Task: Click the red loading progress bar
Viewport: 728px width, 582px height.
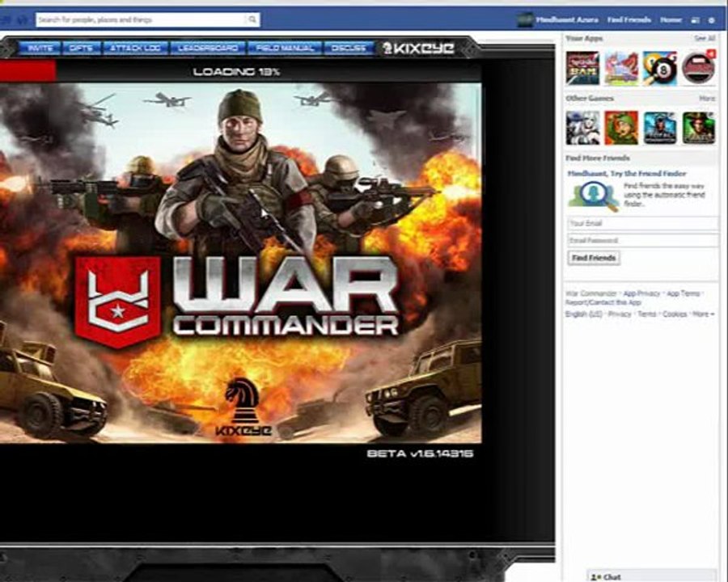Action: click(28, 71)
